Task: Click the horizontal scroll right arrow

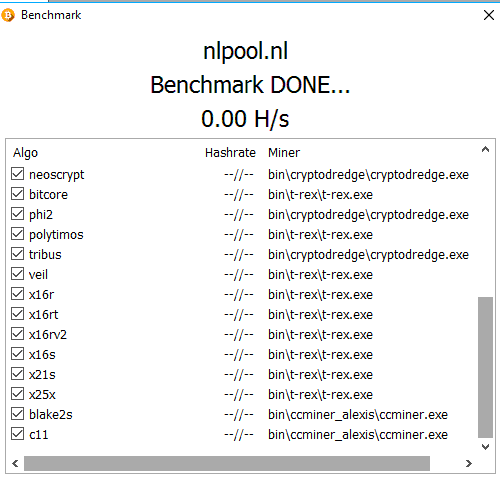Action: pos(469,463)
